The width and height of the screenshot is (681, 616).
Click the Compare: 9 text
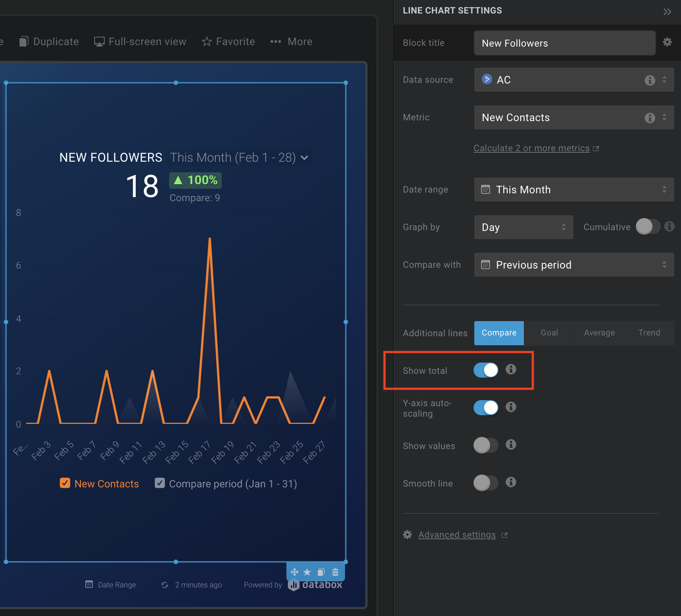(195, 198)
